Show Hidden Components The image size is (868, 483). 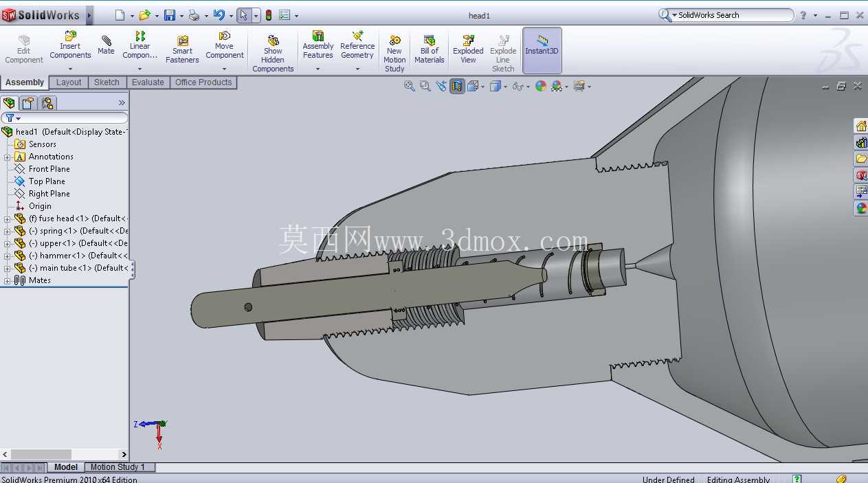pos(273,54)
